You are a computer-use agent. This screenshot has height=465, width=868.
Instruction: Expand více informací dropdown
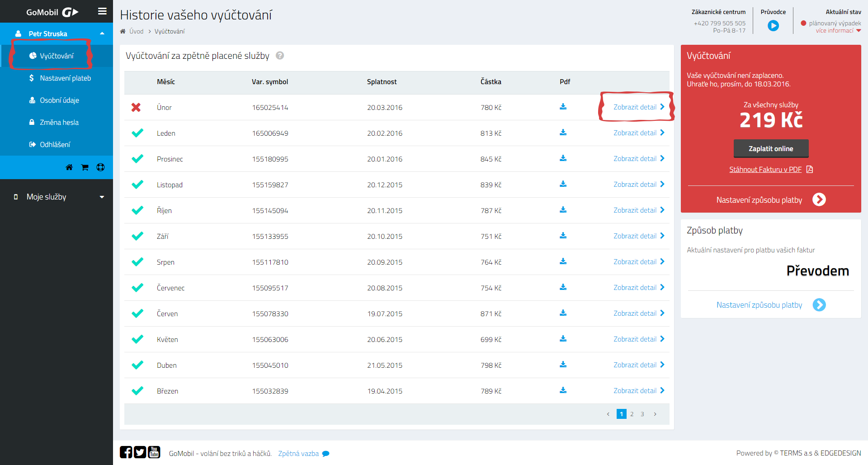coord(838,31)
